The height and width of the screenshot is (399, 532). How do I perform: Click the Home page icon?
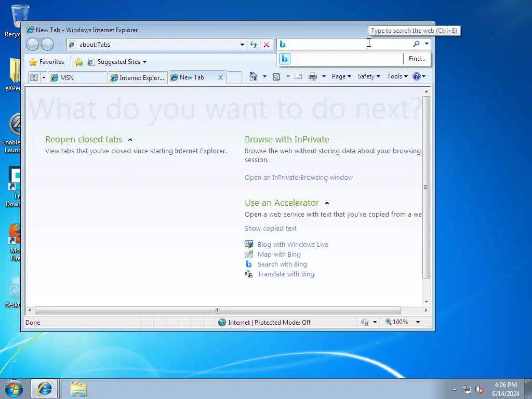tap(254, 76)
